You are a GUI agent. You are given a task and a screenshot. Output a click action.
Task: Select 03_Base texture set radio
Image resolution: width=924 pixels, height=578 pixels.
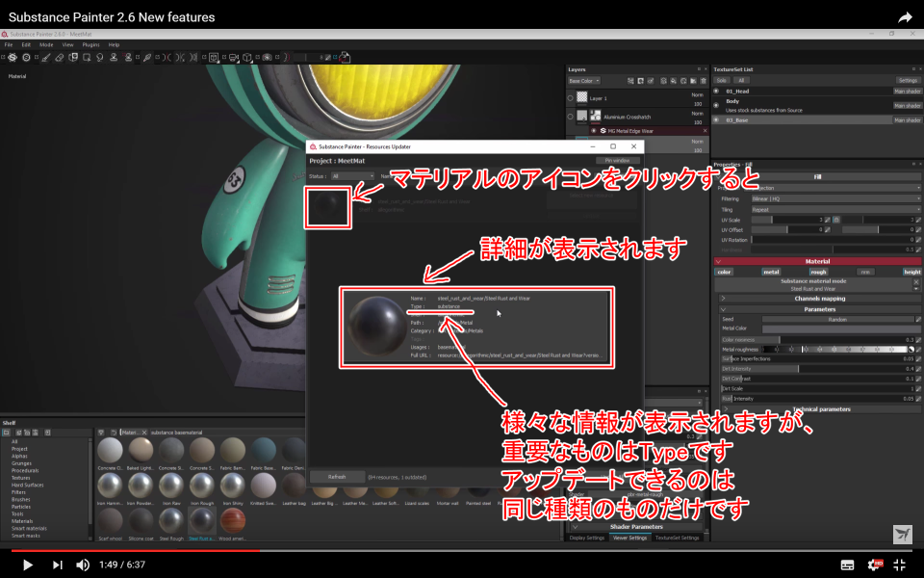(x=716, y=119)
